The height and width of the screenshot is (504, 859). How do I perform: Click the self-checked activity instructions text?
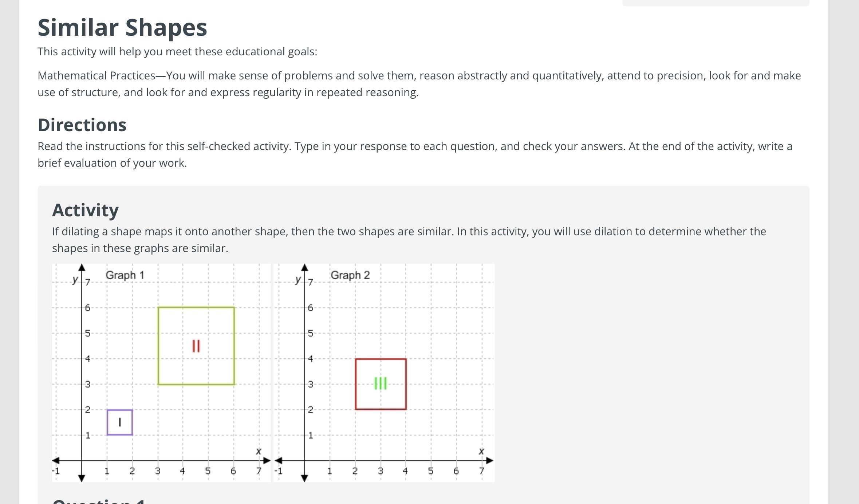click(415, 154)
